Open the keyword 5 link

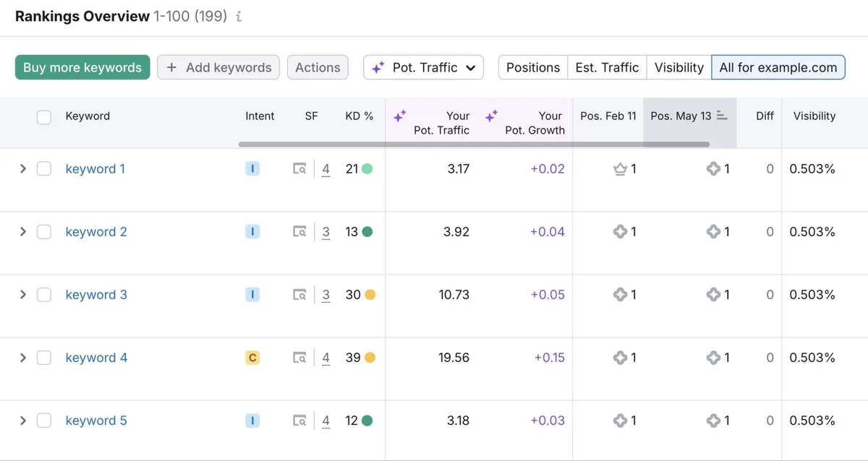pyautogui.click(x=96, y=421)
